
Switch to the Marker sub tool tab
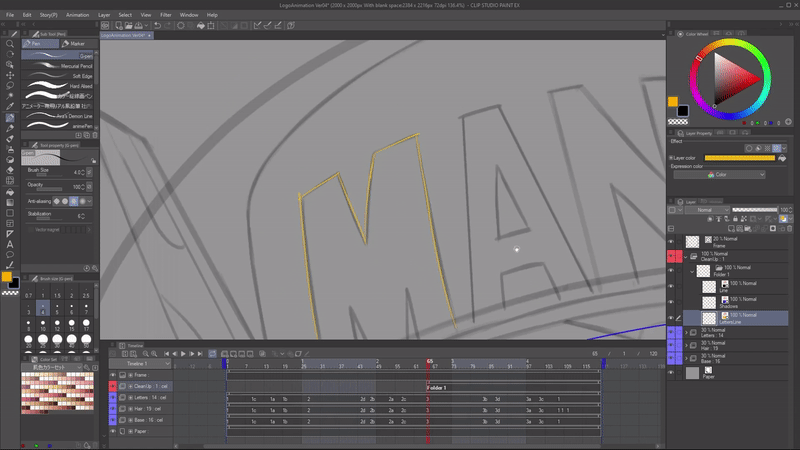click(78, 44)
